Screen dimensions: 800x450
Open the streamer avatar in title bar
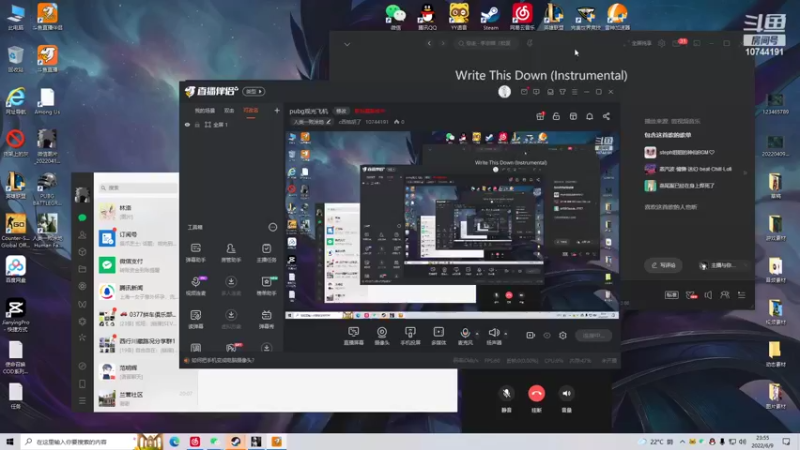point(504,91)
